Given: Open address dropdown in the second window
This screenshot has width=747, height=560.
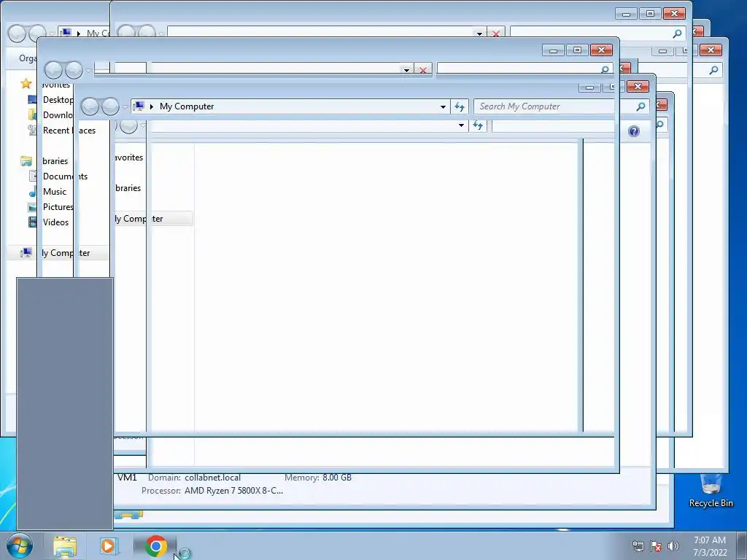Looking at the screenshot, I should [x=406, y=70].
